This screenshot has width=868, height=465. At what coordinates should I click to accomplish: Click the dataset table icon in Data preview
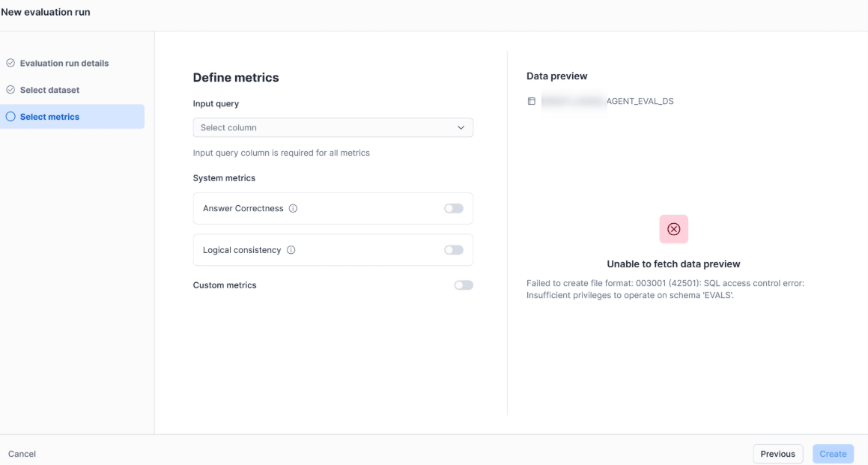point(532,101)
